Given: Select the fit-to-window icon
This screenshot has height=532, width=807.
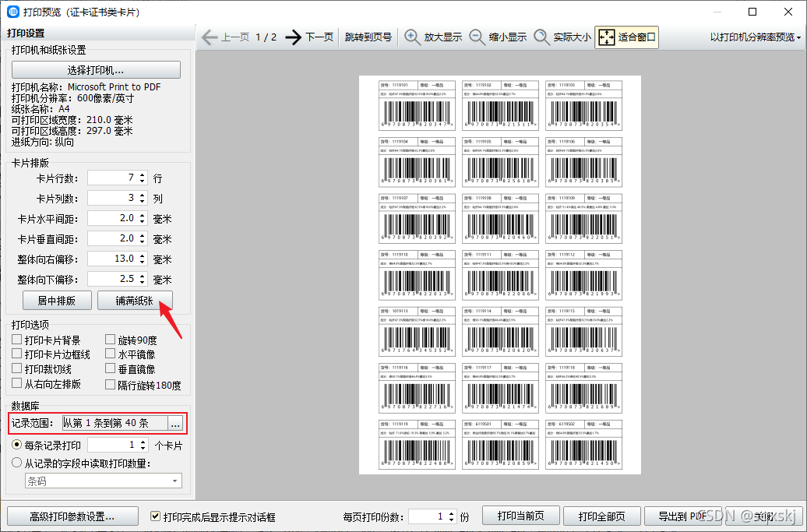Looking at the screenshot, I should [606, 37].
